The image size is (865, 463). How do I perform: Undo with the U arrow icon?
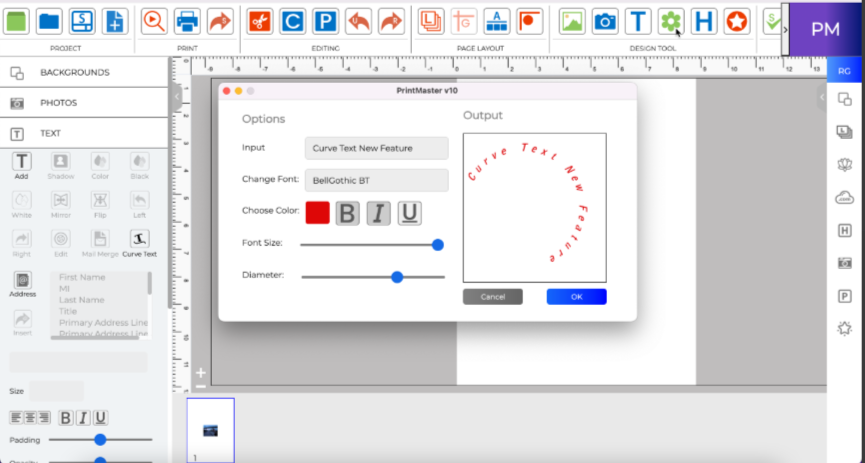tap(359, 22)
